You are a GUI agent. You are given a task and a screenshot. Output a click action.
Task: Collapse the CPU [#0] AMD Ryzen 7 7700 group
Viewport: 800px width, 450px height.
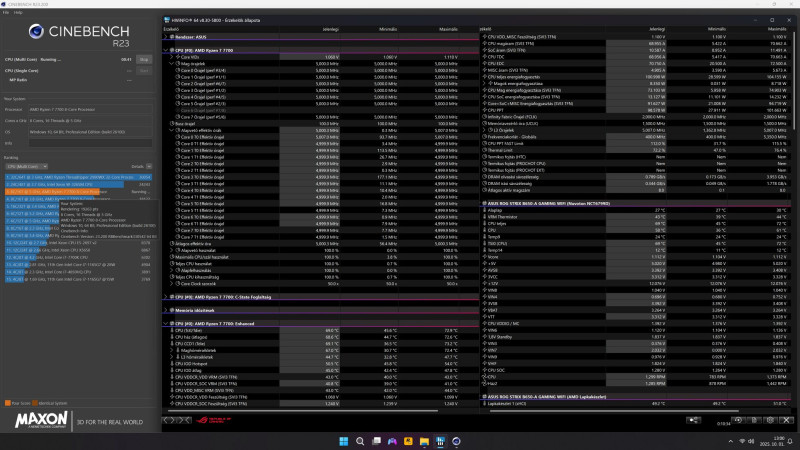tap(166, 51)
